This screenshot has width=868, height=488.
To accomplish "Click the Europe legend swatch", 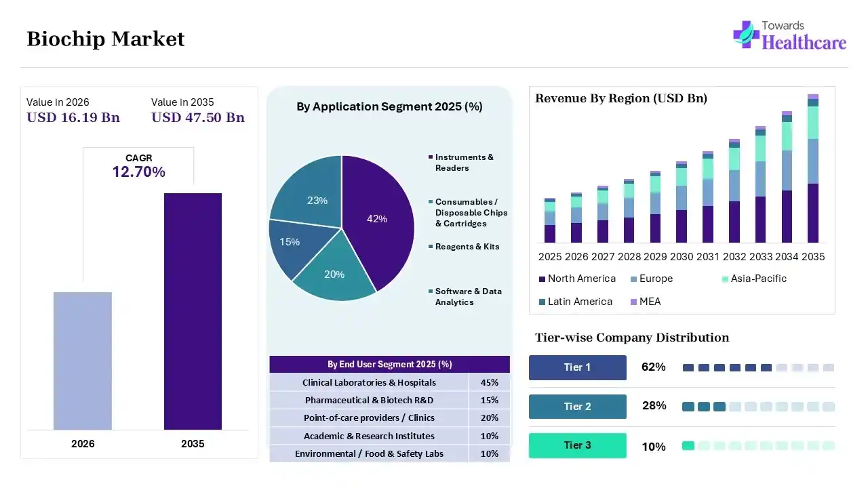I will (x=633, y=279).
